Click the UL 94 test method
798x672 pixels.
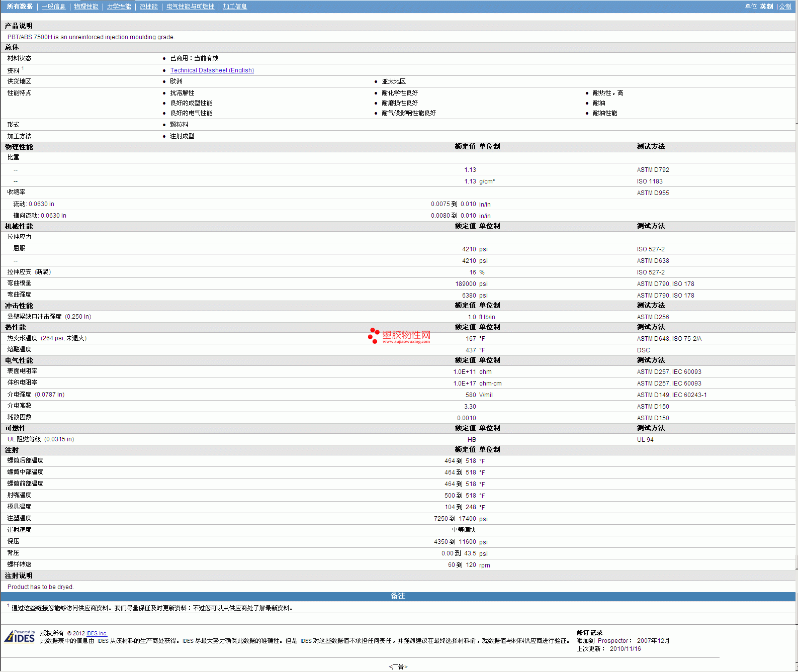tap(645, 440)
